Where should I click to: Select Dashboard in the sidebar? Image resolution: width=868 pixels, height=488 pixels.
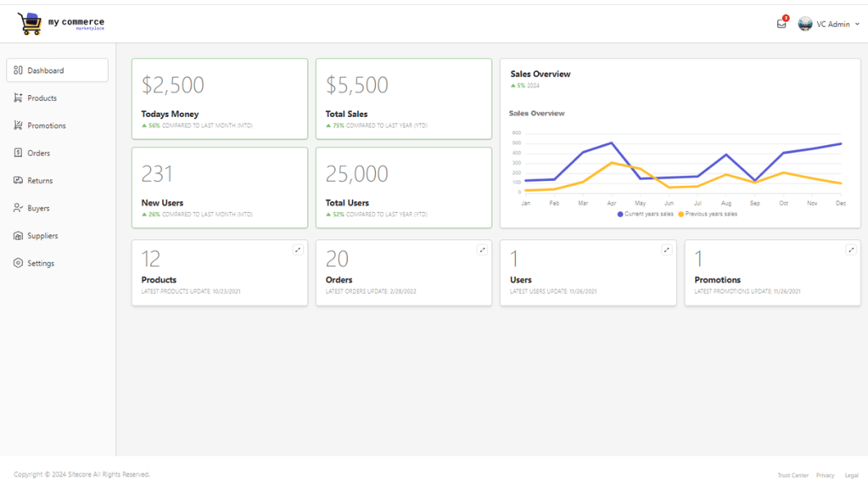point(57,70)
